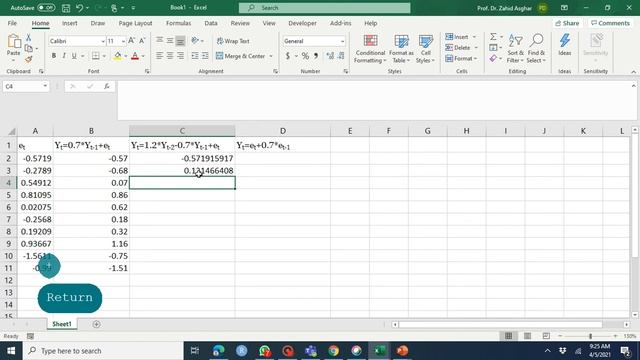Click the Center alignment icon

[x=170, y=56]
